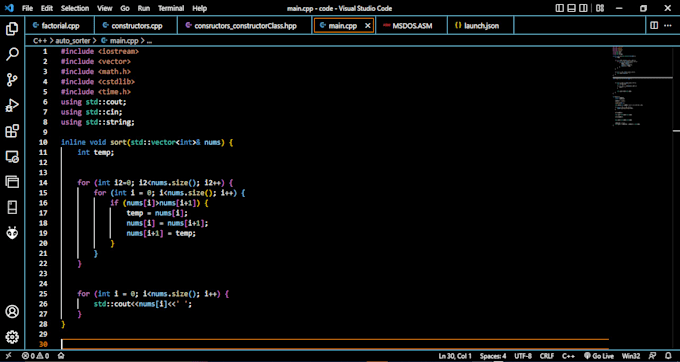The height and width of the screenshot is (362, 680).
Task: Click line number 10 in the gutter
Action: pos(43,142)
